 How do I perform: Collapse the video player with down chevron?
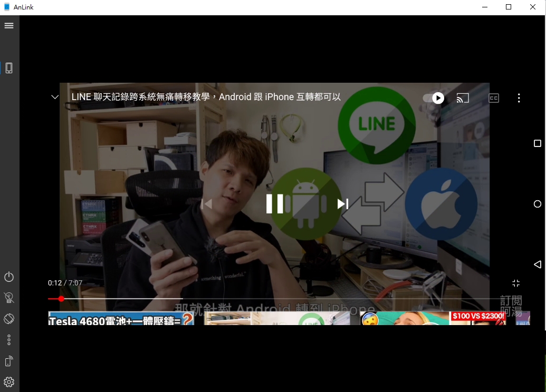click(55, 97)
